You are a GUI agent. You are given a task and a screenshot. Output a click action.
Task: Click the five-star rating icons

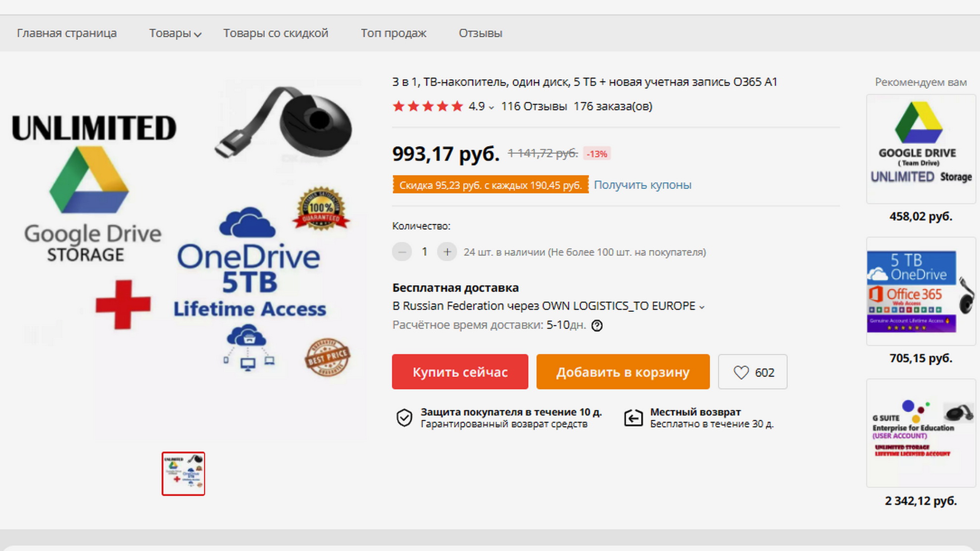pyautogui.click(x=428, y=106)
